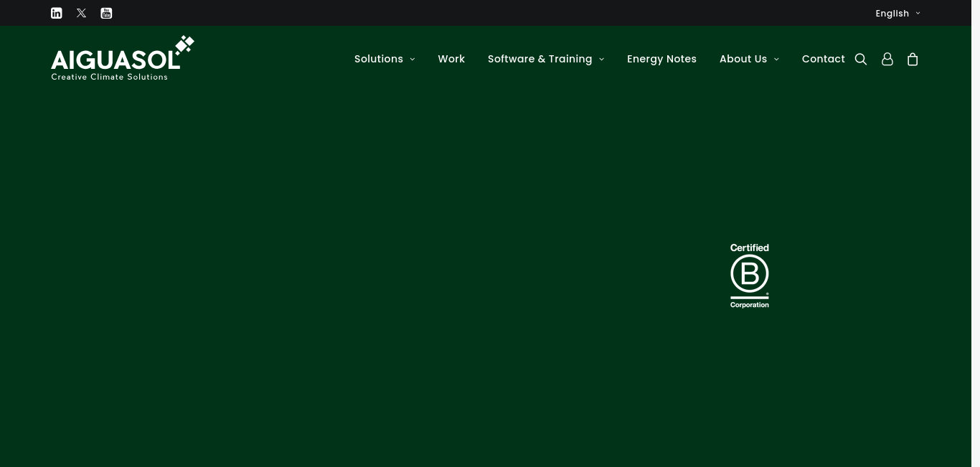980x467 pixels.
Task: Open the X (Twitter) social icon
Action: tap(82, 13)
